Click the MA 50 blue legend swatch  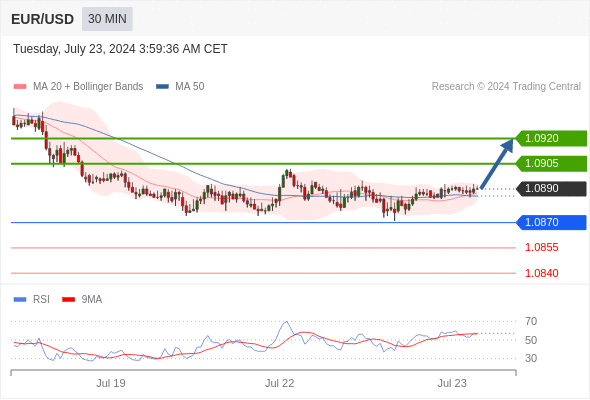click(x=163, y=87)
